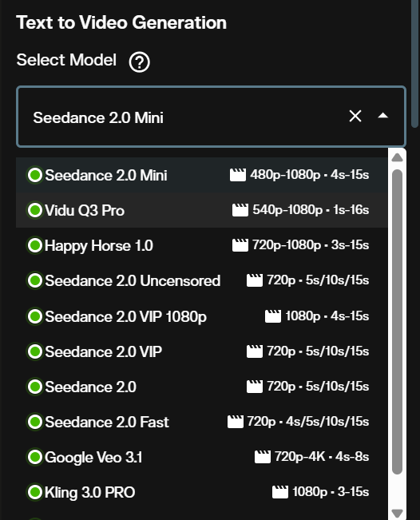The image size is (420, 520).
Task: Click the 'Text to Video Generation' heading
Action: (x=121, y=22)
